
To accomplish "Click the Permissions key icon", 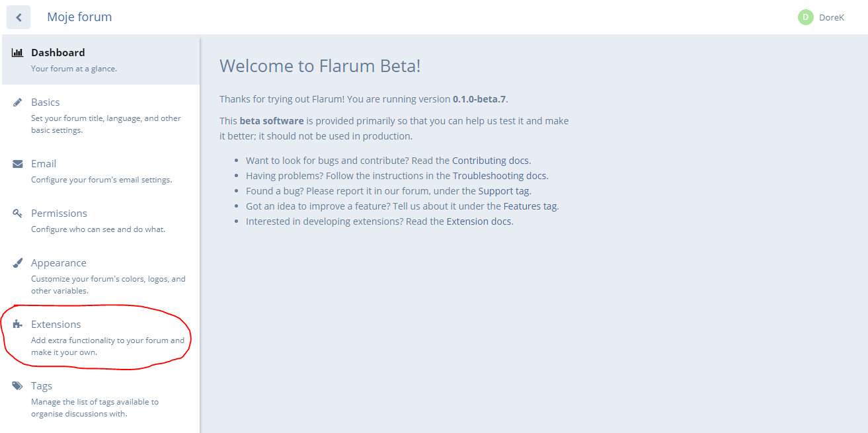I will click(18, 214).
